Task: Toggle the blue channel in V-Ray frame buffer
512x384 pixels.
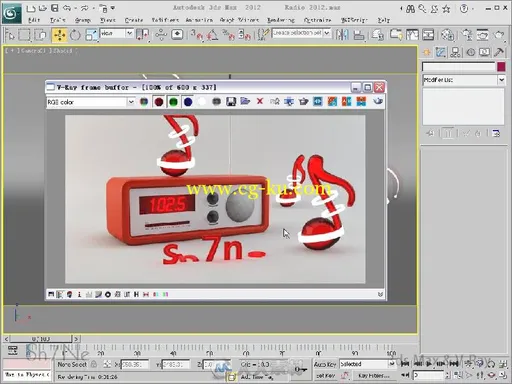Action: pyautogui.click(x=188, y=102)
